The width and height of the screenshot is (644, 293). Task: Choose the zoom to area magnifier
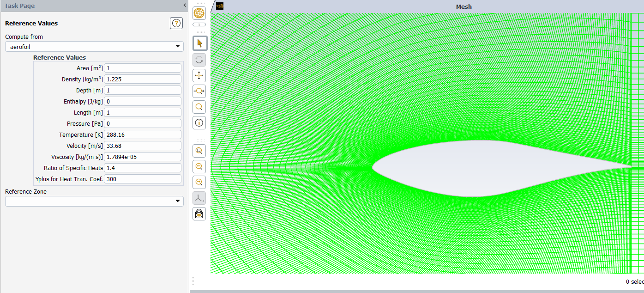click(x=199, y=107)
